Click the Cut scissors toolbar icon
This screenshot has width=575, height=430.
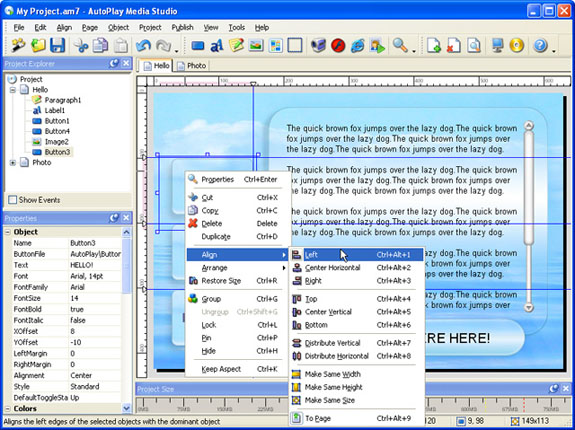click(81, 45)
